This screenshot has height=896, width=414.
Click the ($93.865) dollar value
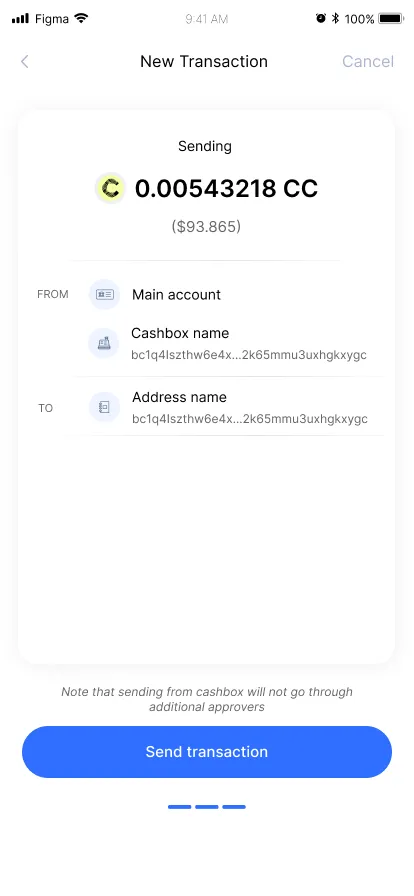click(x=206, y=227)
